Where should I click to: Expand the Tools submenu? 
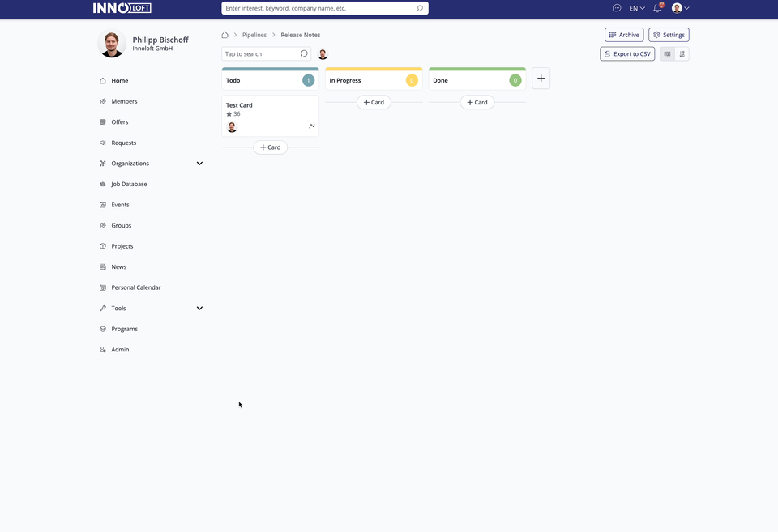pyautogui.click(x=199, y=308)
